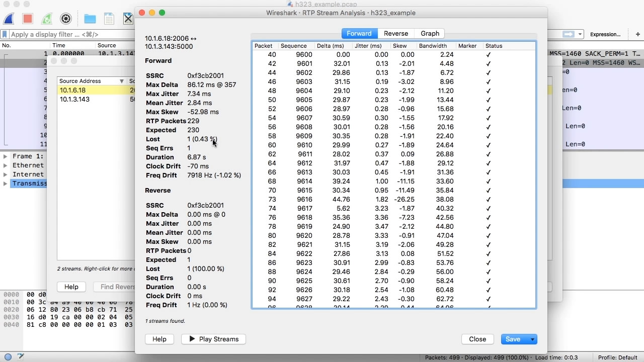
Task: Click the red stop capture icon
Action: pyautogui.click(x=28, y=19)
